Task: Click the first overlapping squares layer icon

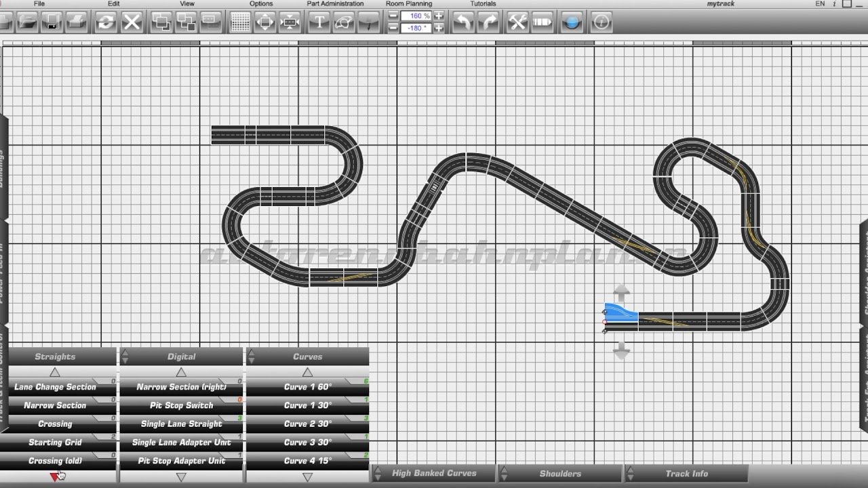Action: [161, 22]
